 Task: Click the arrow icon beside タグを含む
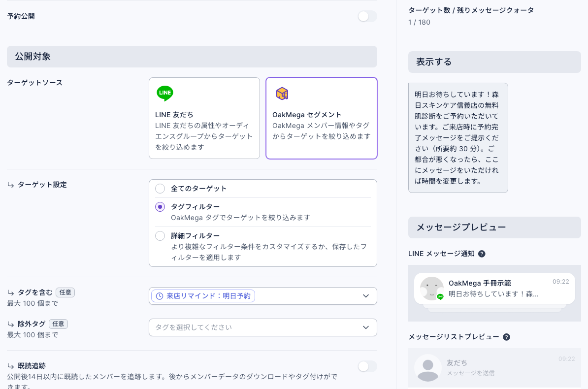click(11, 292)
